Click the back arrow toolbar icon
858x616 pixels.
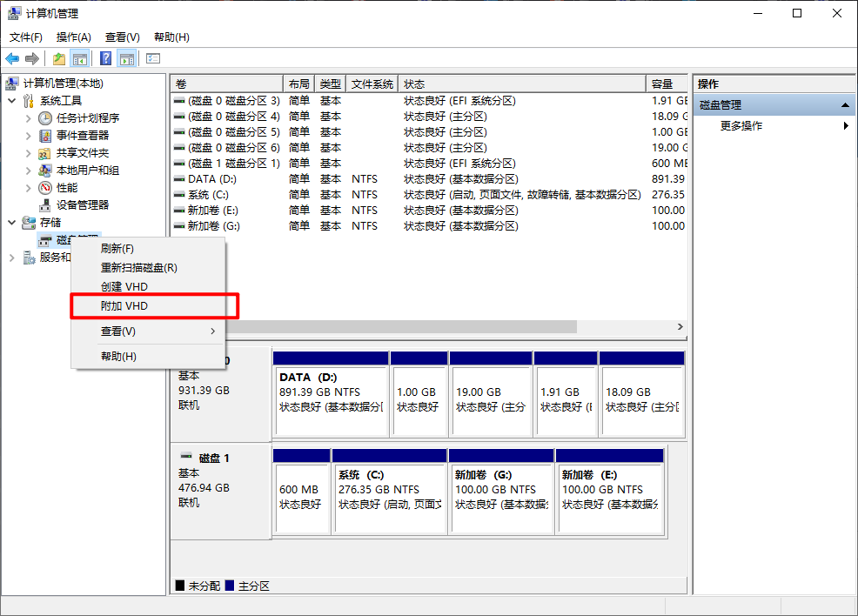12,58
